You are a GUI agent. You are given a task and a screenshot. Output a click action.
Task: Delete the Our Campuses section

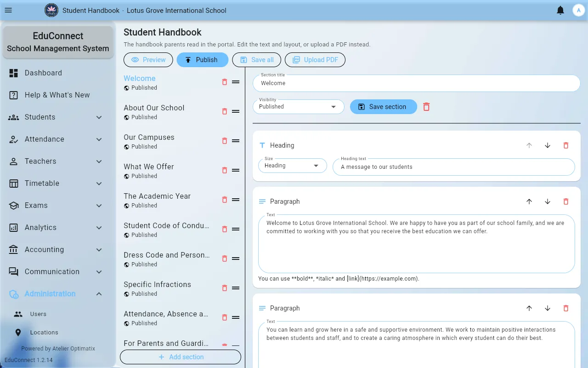(x=225, y=141)
